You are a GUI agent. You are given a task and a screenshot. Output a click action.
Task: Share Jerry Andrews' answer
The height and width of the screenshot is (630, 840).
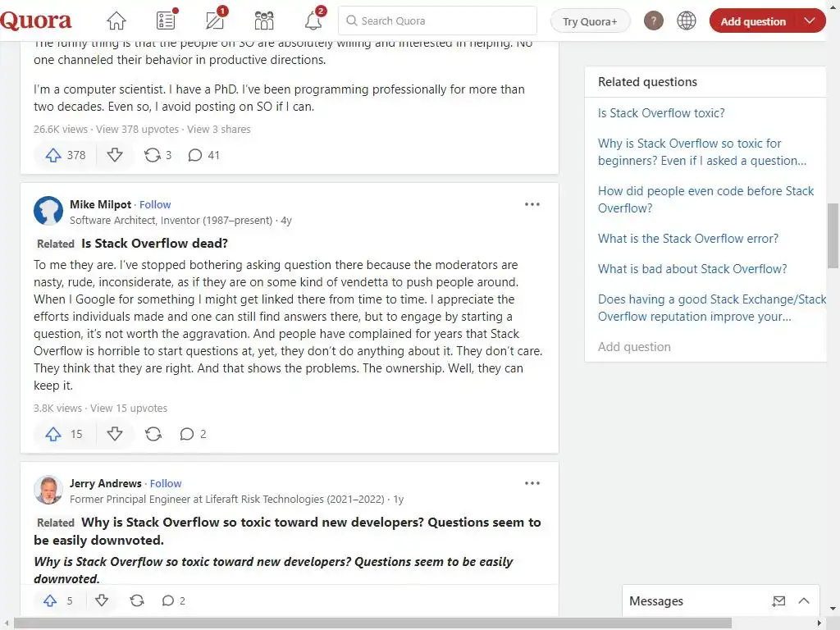coord(137,600)
